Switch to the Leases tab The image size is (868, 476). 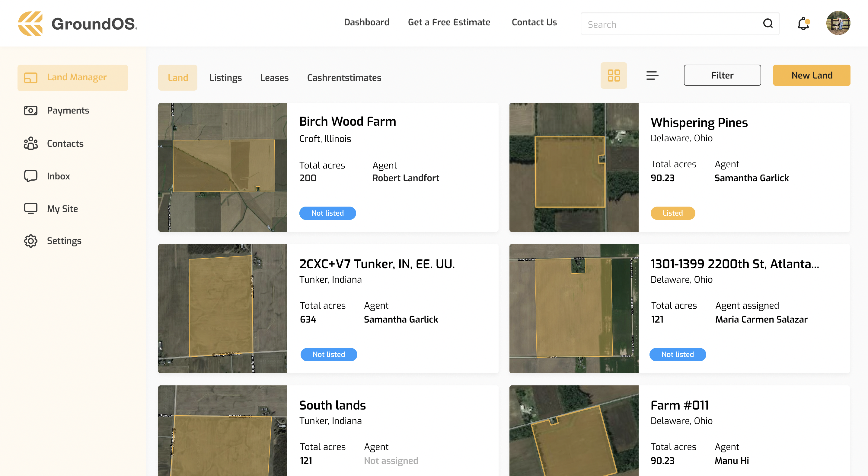tap(274, 78)
